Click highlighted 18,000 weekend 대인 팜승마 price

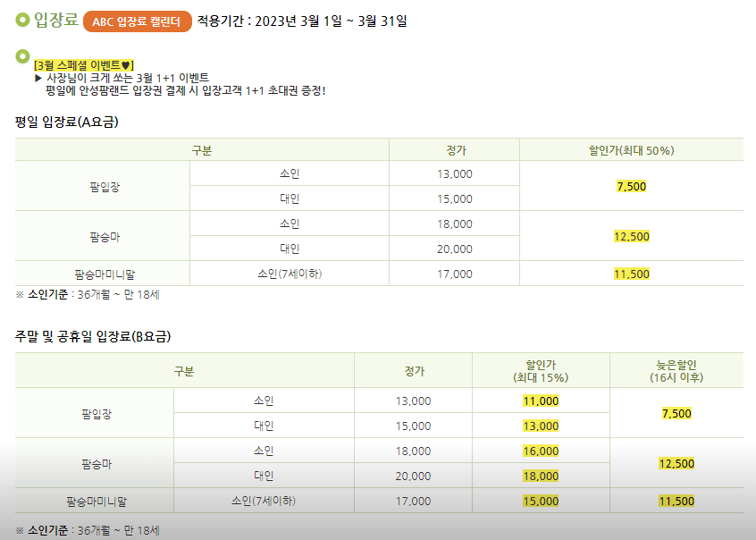coord(541,476)
